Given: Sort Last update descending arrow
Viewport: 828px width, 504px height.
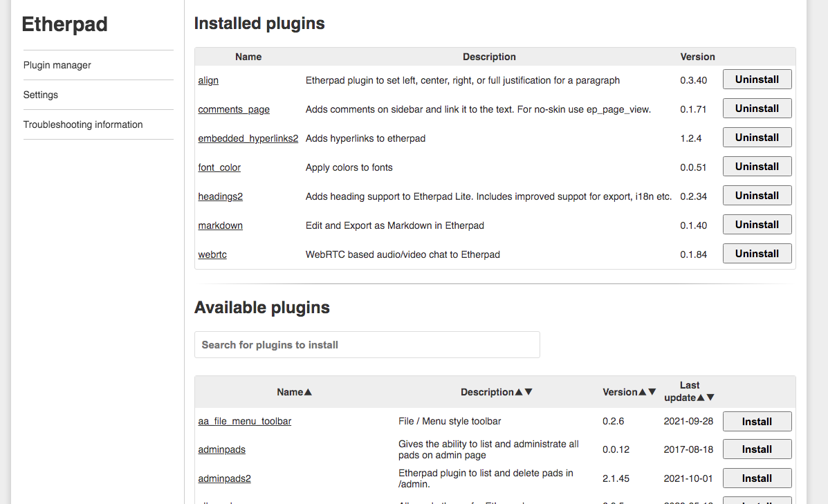Looking at the screenshot, I should click(710, 398).
